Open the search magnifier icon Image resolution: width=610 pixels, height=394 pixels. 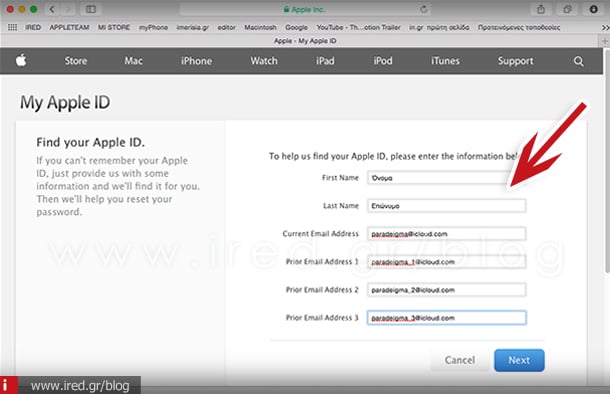tap(578, 61)
